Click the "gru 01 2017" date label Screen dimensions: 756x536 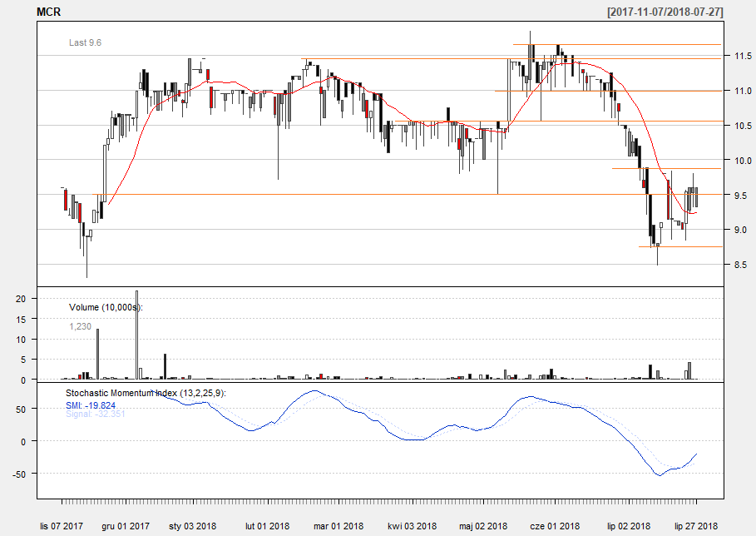pos(126,526)
